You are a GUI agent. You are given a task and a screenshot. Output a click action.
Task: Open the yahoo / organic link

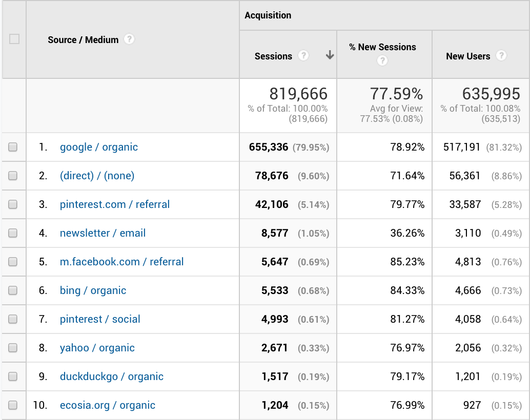coord(97,348)
